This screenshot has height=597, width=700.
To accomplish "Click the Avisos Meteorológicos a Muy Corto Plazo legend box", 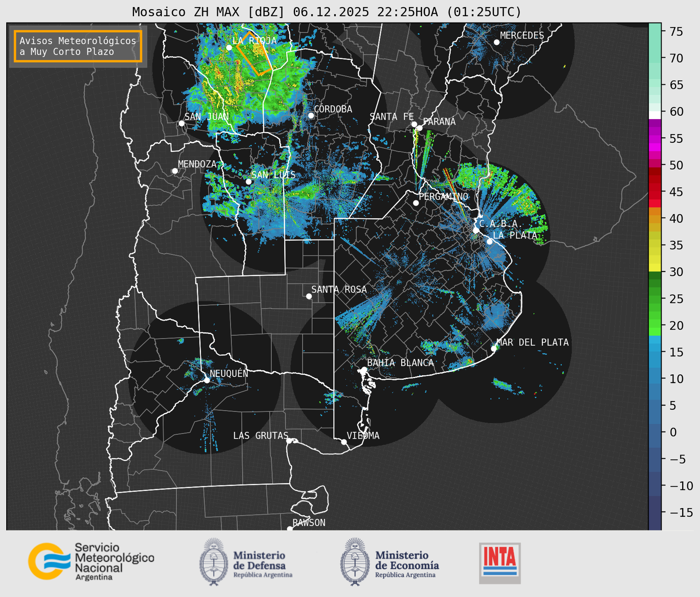I will tap(78, 46).
